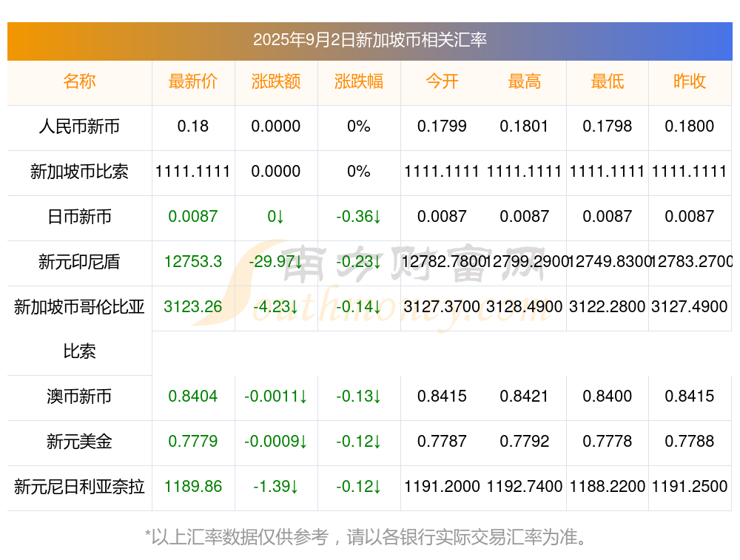Select the 澳币新币 row name

[x=79, y=397]
